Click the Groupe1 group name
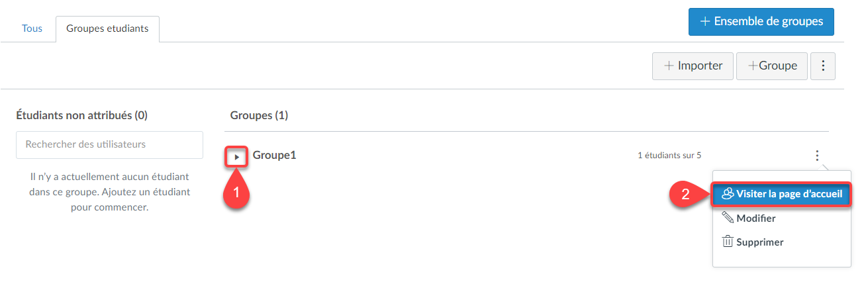Screen dimensions: 868x284 click(x=274, y=156)
